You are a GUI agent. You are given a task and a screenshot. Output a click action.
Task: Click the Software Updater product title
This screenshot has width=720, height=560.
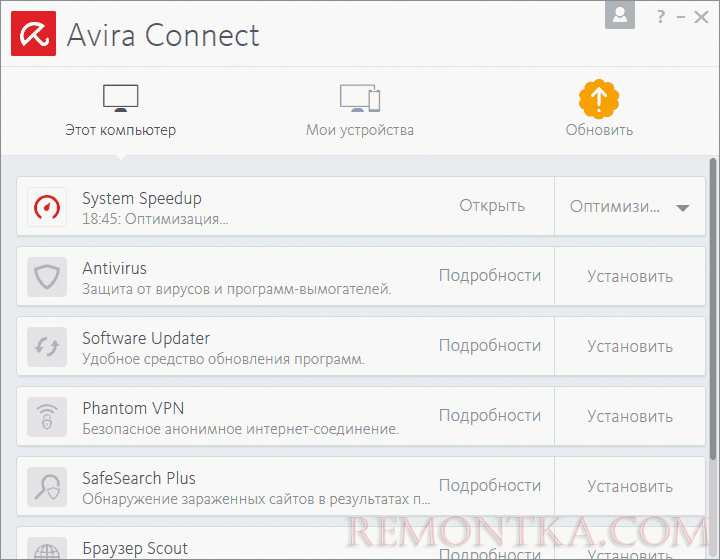tap(146, 338)
